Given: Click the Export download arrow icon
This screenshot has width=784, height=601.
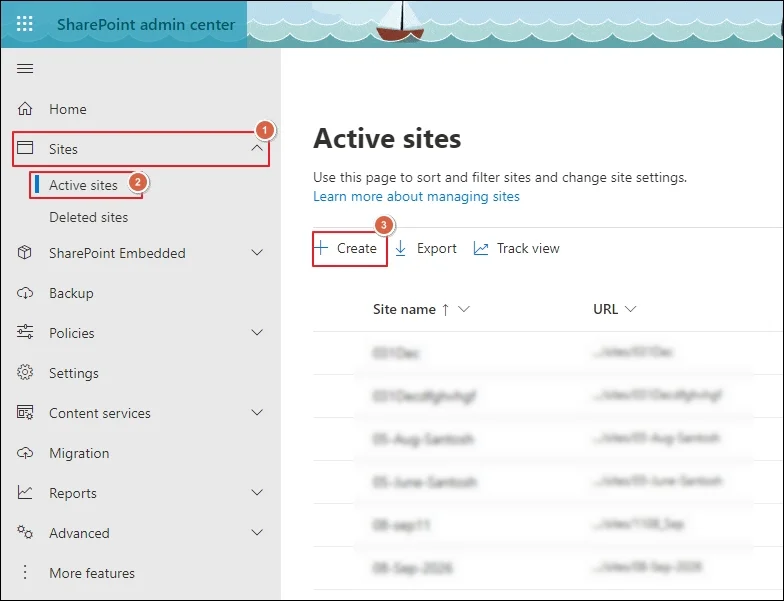Looking at the screenshot, I should [400, 248].
